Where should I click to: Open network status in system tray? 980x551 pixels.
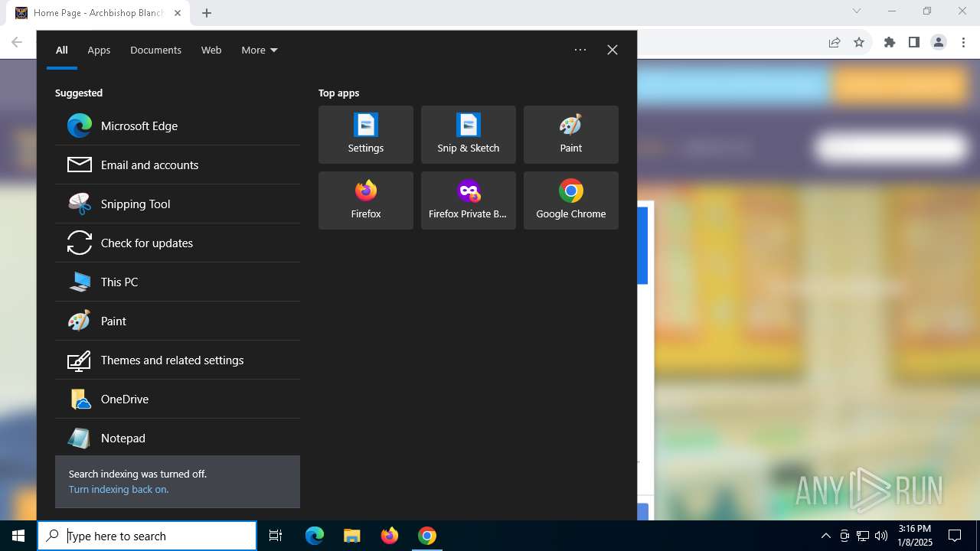click(x=863, y=536)
